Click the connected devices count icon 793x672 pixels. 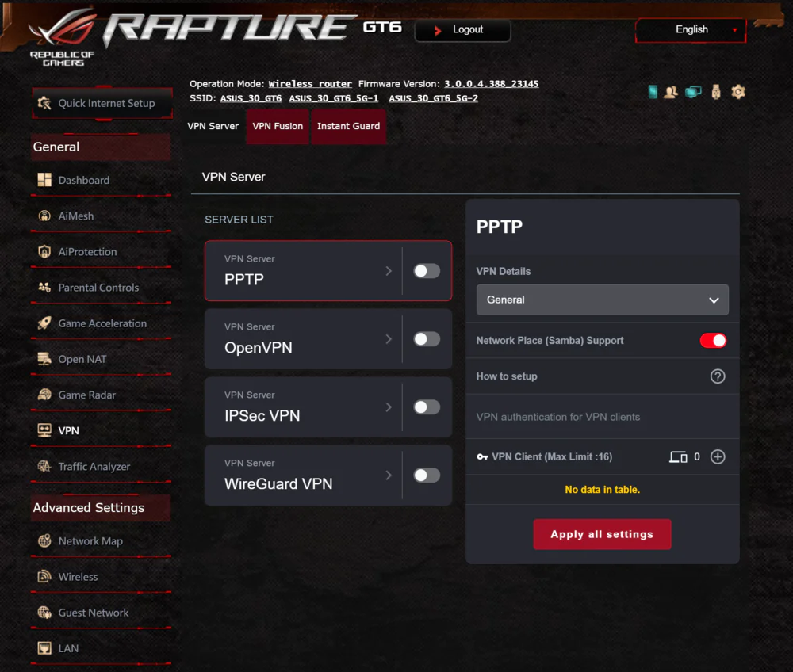pos(678,457)
